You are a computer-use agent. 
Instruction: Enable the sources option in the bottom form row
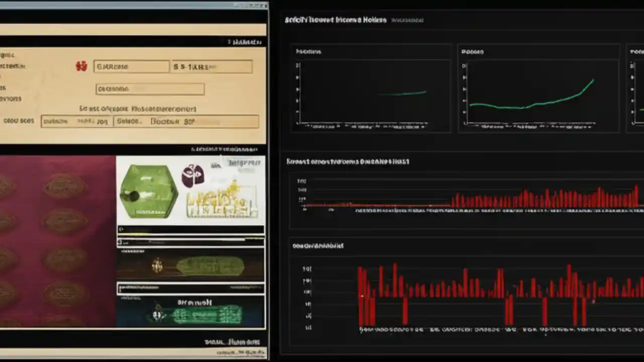(55, 121)
